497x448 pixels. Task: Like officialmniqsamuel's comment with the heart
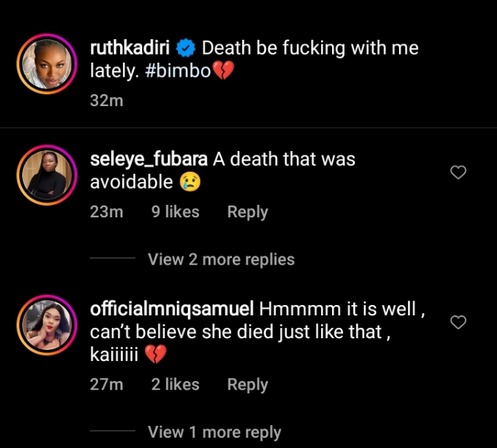click(458, 322)
